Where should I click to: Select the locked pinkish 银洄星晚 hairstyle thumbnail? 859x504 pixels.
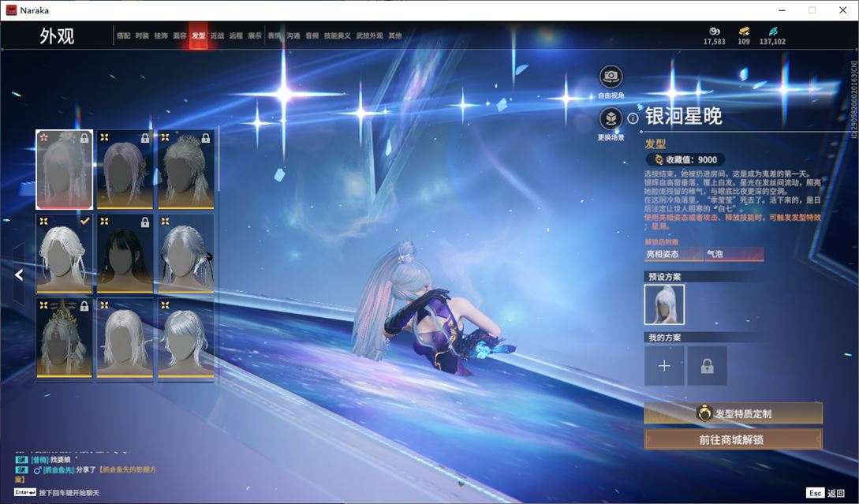[x=64, y=170]
